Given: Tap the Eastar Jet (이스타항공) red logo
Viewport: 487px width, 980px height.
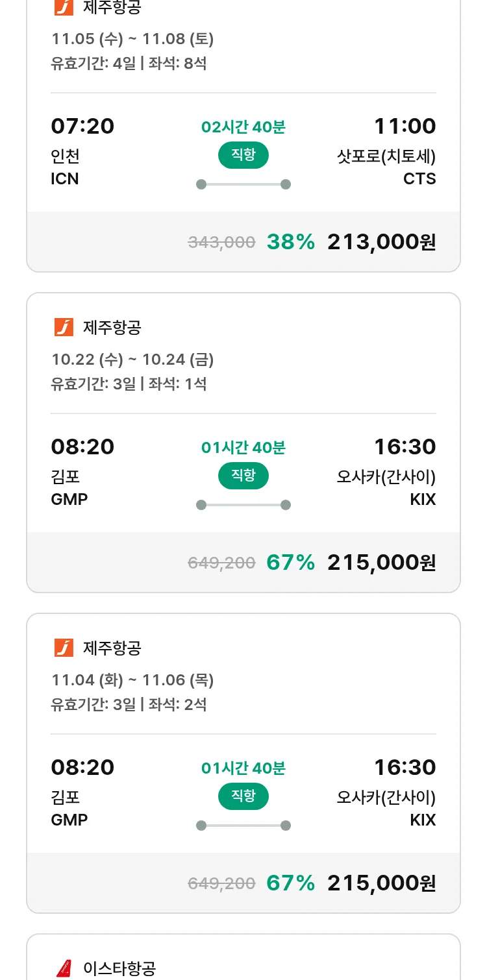Looking at the screenshot, I should coord(64,968).
